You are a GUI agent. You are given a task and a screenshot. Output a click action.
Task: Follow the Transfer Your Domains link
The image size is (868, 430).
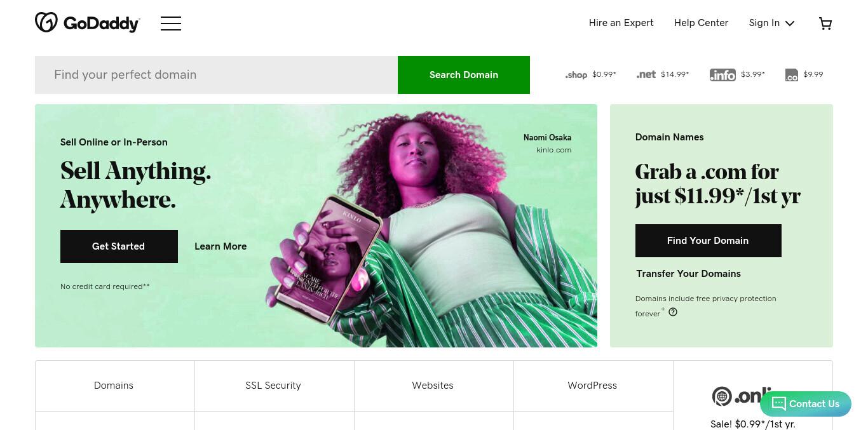coord(688,274)
